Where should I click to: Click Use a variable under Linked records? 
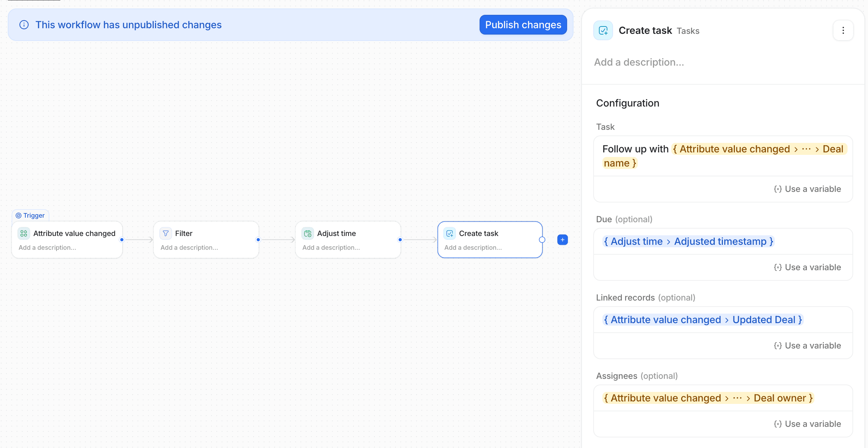(x=807, y=346)
